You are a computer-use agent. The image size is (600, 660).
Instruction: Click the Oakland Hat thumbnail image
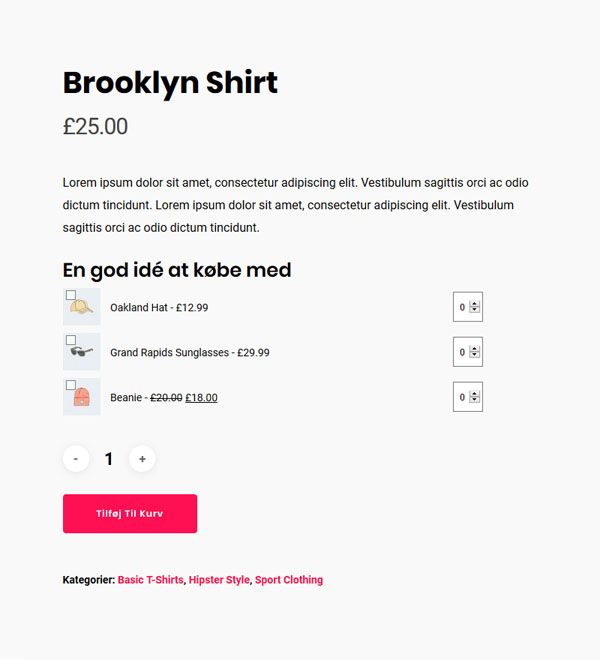coord(82,307)
